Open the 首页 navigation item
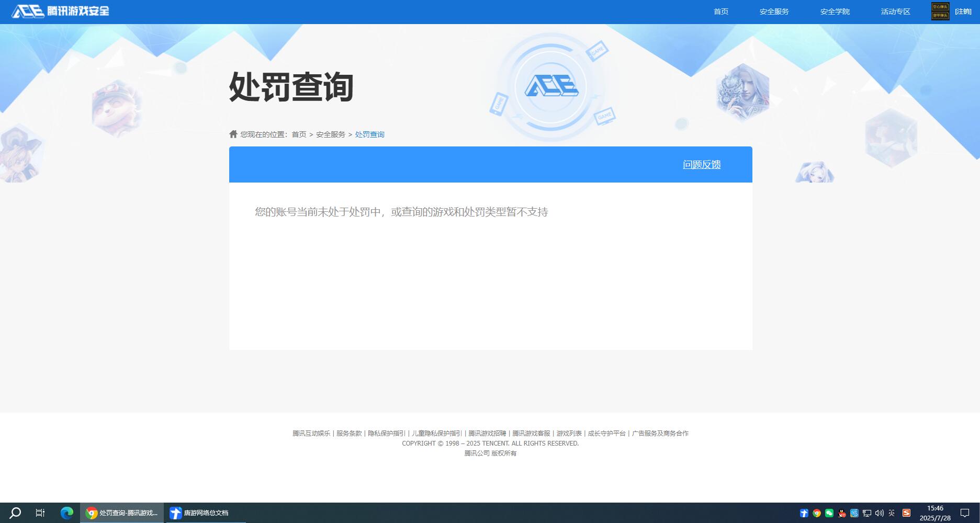The image size is (980, 523). pyautogui.click(x=721, y=12)
